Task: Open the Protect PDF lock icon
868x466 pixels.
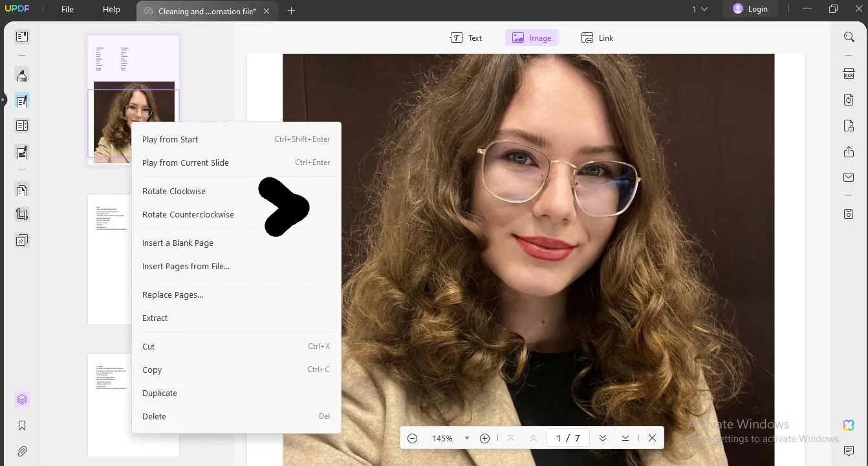Action: point(849,126)
